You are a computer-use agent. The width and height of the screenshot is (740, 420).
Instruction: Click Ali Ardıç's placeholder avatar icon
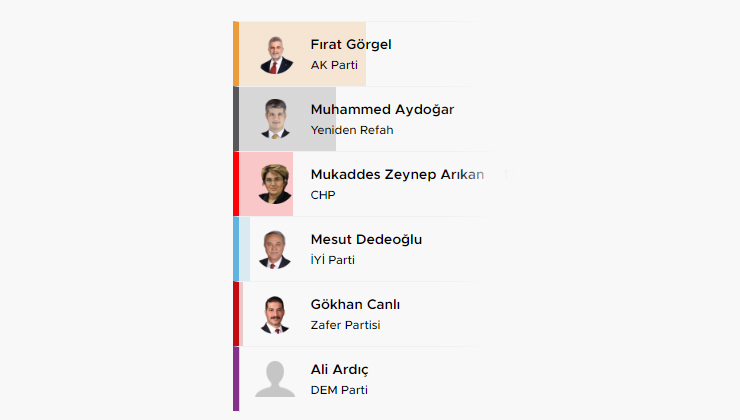tap(275, 379)
